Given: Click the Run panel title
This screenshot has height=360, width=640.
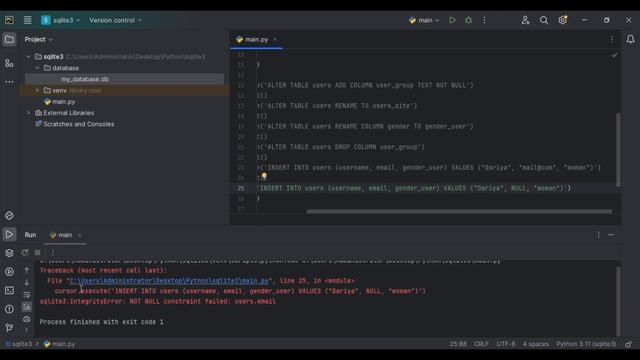Looking at the screenshot, I should (x=30, y=235).
